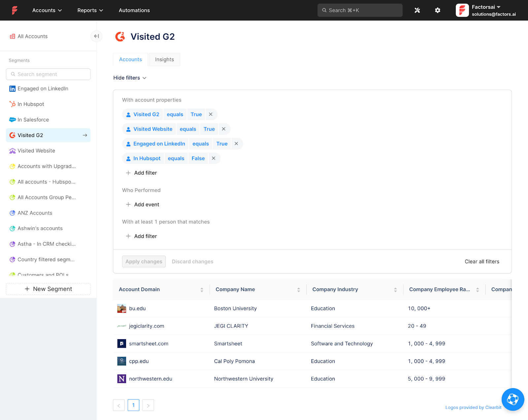Open the help chat bubble icon
The image size is (528, 420).
pos(513,400)
